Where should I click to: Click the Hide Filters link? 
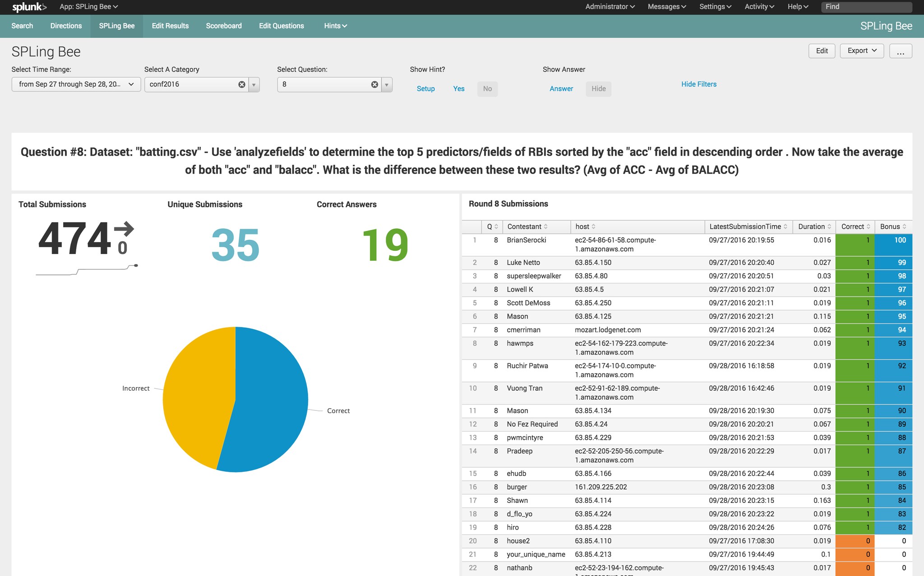pos(699,84)
